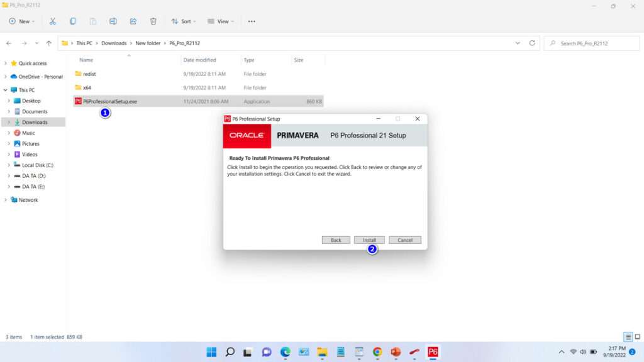Sort by the Name column header
644x362 pixels.
coord(86,60)
